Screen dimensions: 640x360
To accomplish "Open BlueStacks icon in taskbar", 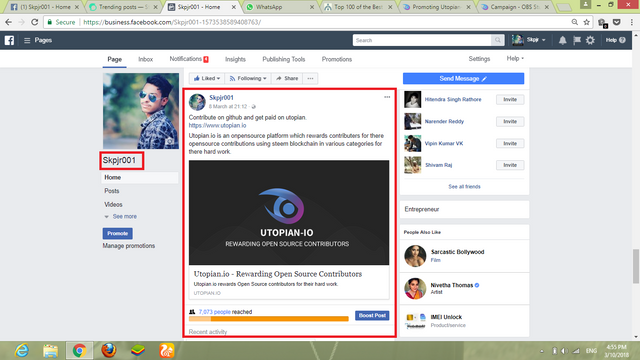I will [x=138, y=351].
